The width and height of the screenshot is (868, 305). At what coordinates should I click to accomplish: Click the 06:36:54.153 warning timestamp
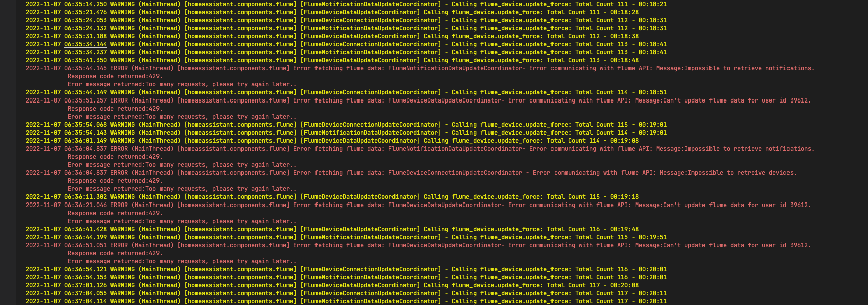point(86,277)
